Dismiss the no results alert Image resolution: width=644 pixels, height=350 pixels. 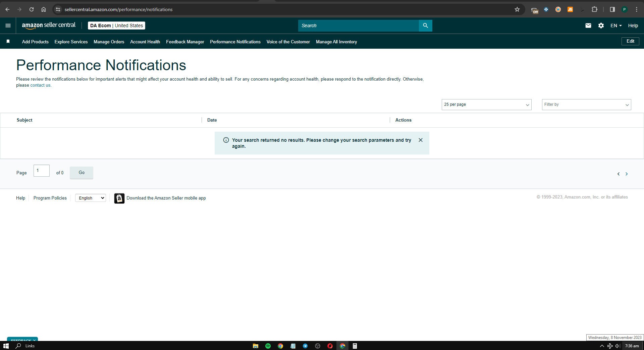click(421, 140)
